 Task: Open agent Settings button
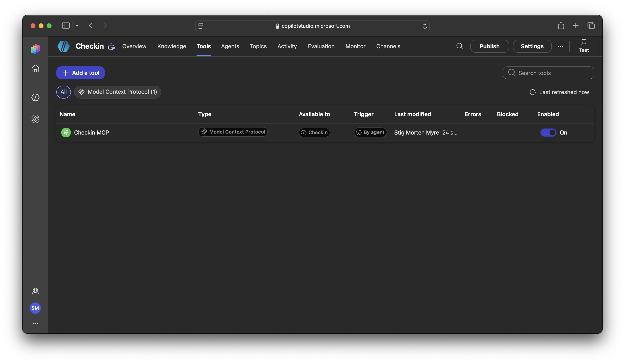coord(532,46)
